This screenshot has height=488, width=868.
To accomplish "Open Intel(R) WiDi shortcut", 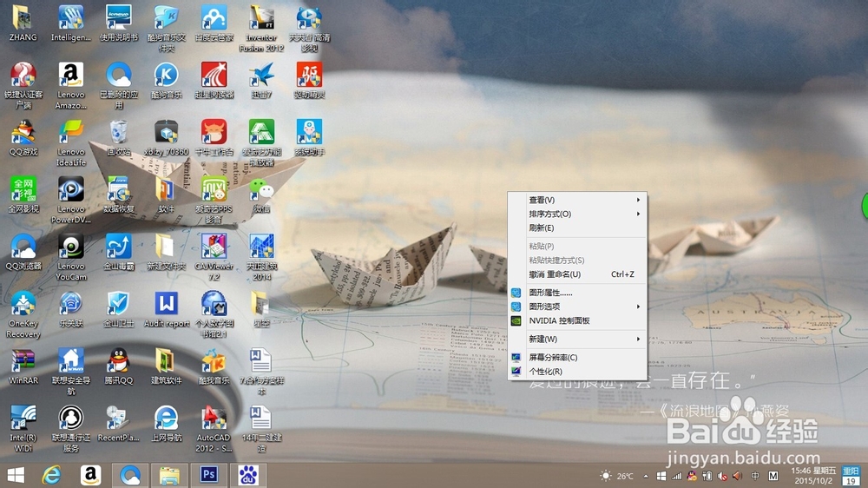I will click(23, 429).
